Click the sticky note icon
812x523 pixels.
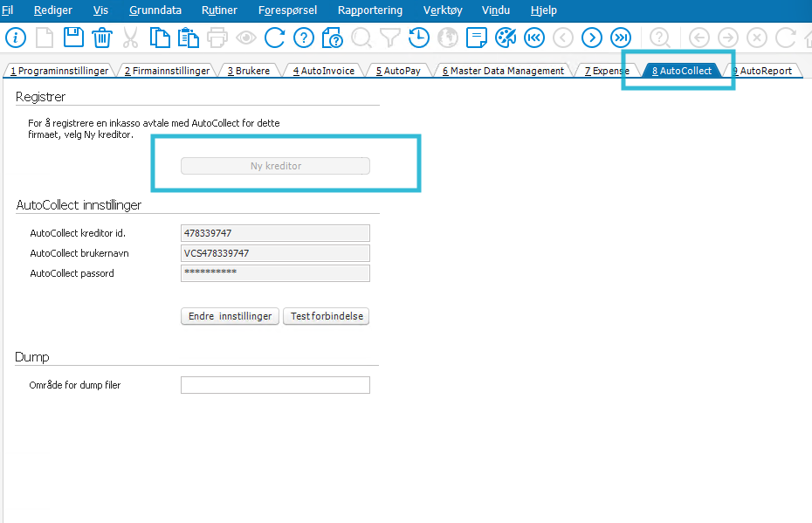pos(477,38)
